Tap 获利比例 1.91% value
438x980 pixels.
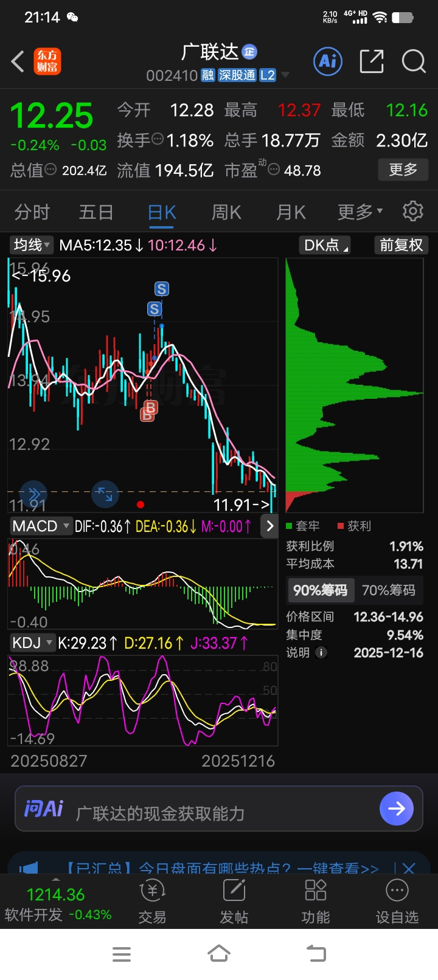coord(406,547)
